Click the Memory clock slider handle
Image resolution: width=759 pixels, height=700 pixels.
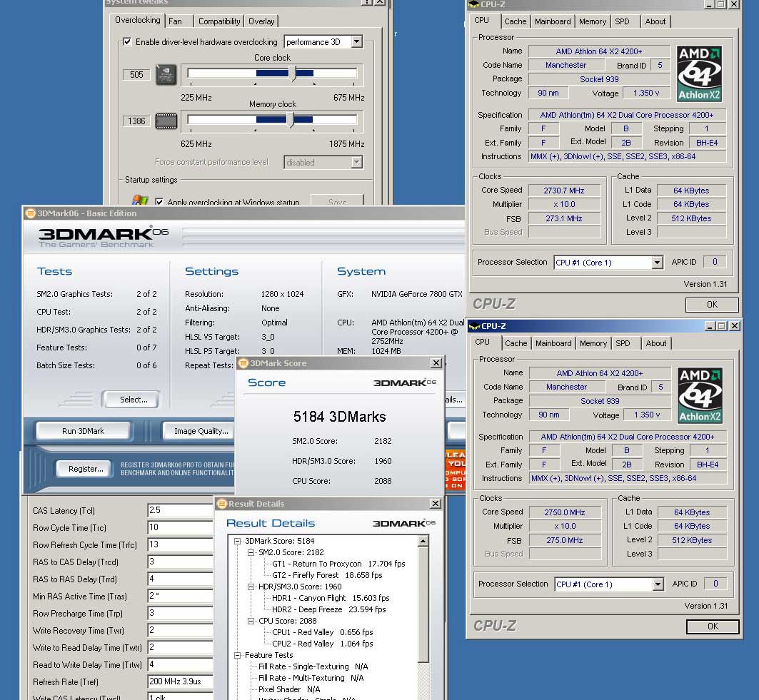click(x=291, y=120)
